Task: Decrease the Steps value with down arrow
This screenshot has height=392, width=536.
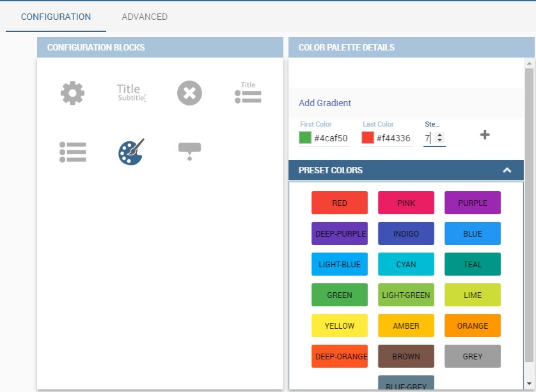Action: coord(440,140)
